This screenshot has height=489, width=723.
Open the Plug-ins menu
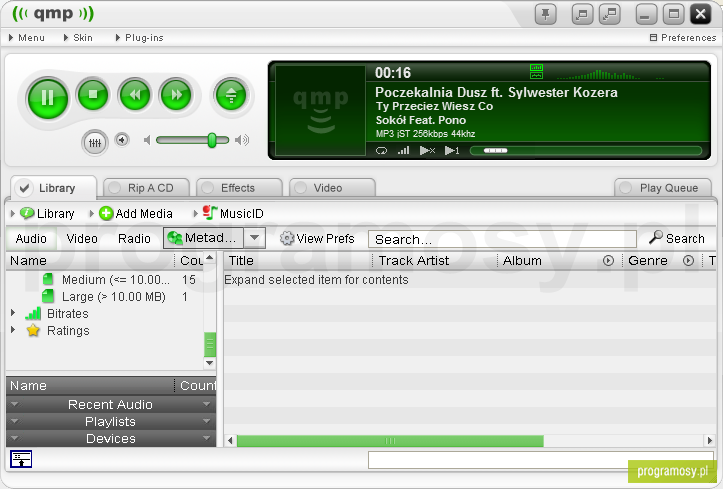tap(139, 38)
